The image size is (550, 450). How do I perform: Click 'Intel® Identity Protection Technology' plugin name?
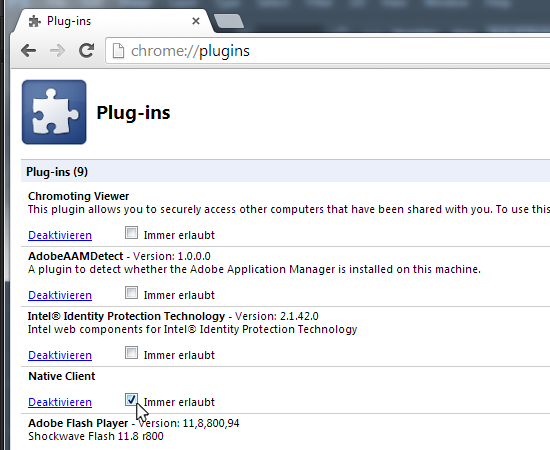tap(126, 316)
